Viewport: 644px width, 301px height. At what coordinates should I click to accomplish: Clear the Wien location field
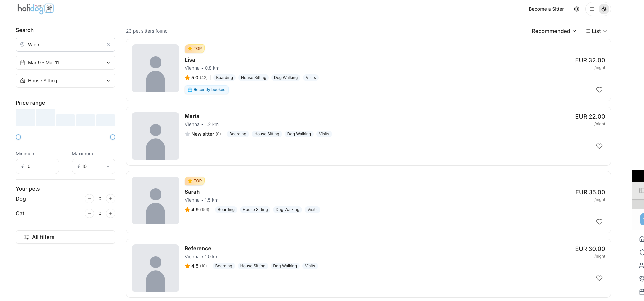click(x=109, y=45)
